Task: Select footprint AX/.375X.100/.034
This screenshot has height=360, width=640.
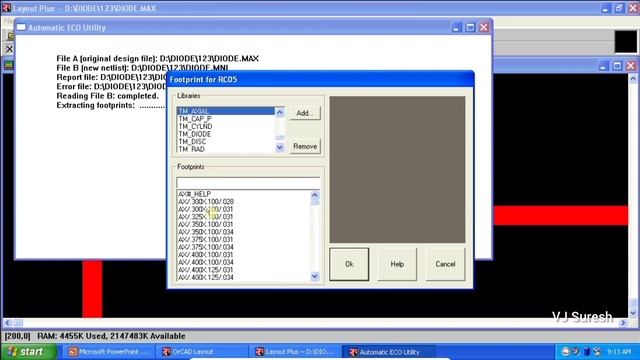Action: 244,247
